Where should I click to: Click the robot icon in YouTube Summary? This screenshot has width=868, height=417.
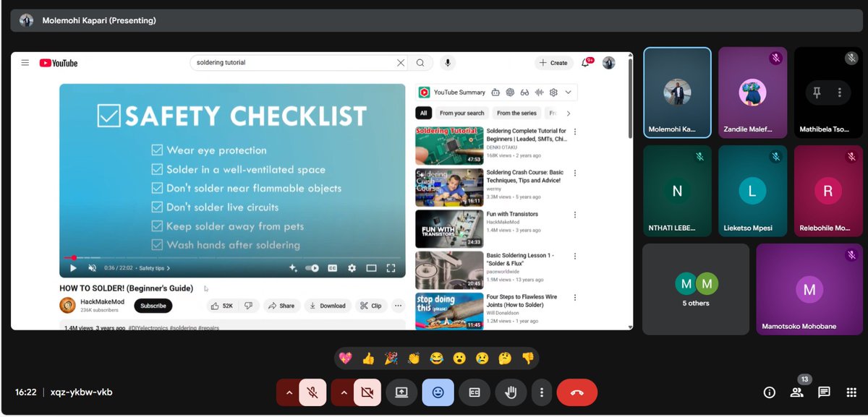tap(495, 93)
